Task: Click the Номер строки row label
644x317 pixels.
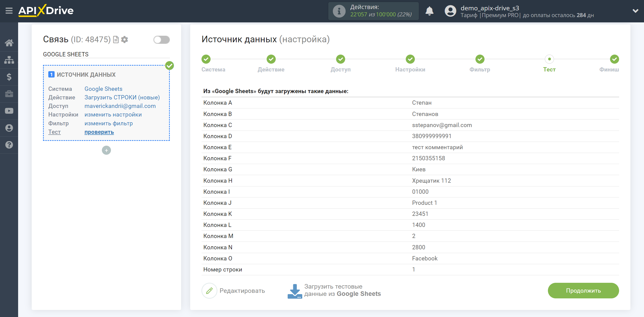Action: click(x=223, y=269)
